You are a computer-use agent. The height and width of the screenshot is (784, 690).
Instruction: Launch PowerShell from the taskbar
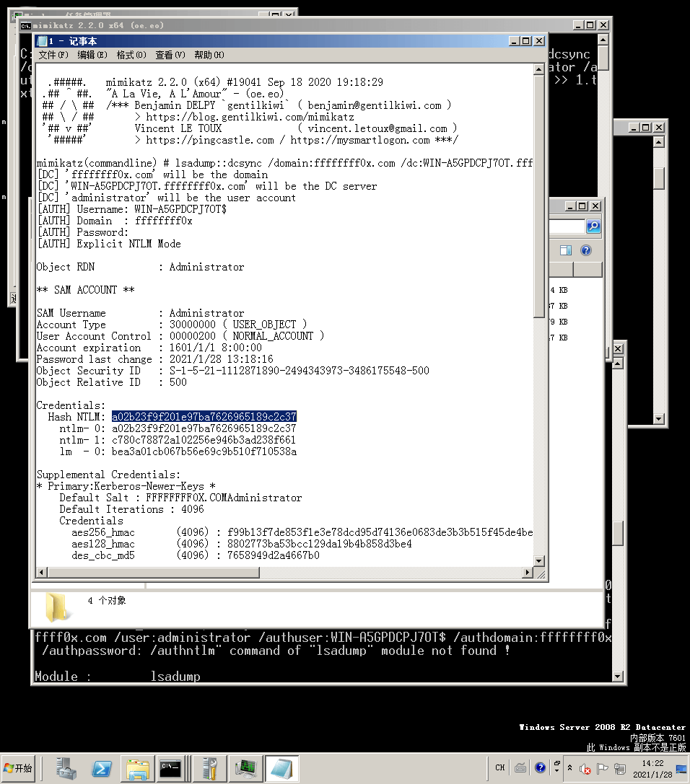click(x=102, y=768)
